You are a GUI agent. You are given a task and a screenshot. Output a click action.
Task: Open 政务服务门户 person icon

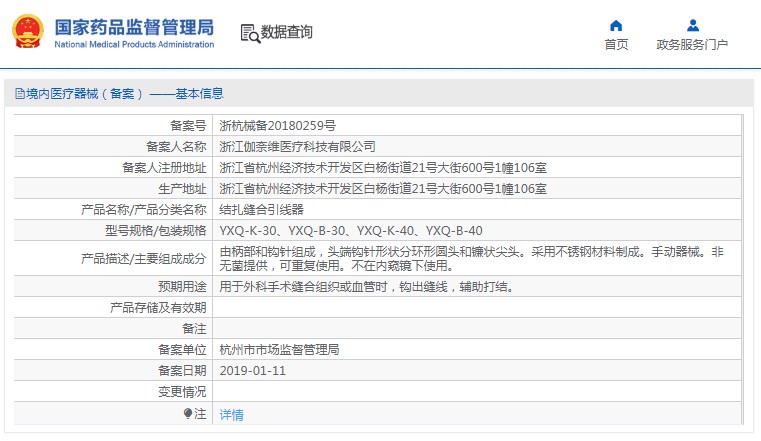click(x=693, y=25)
